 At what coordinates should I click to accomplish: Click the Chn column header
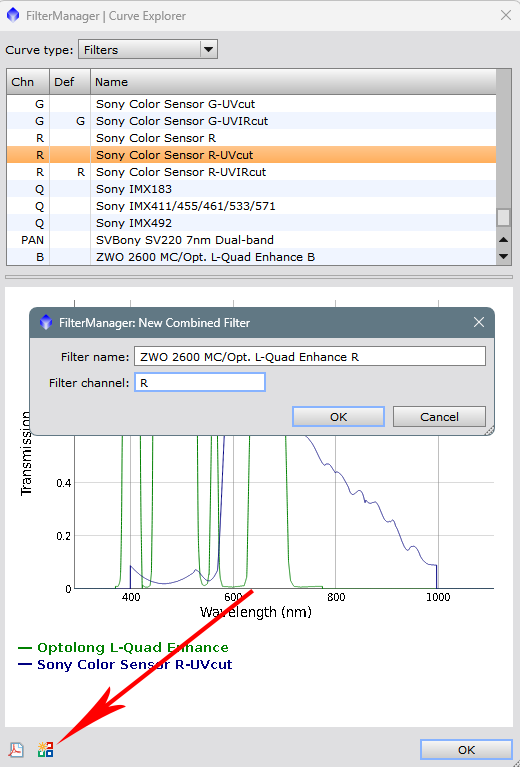(x=28, y=82)
